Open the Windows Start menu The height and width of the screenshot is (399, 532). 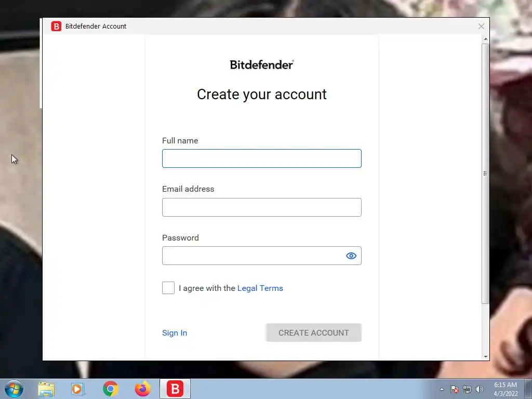[14, 389]
